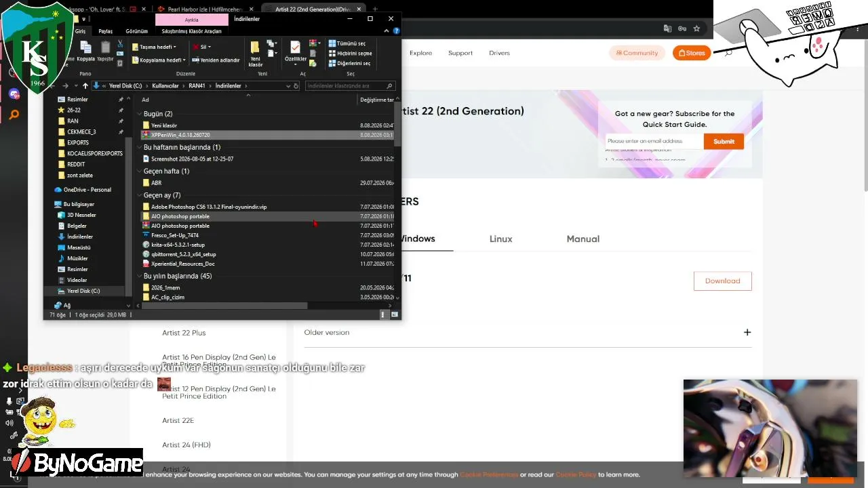Bookmark the page with the star icon
The width and height of the screenshot is (868, 488).
[696, 28]
